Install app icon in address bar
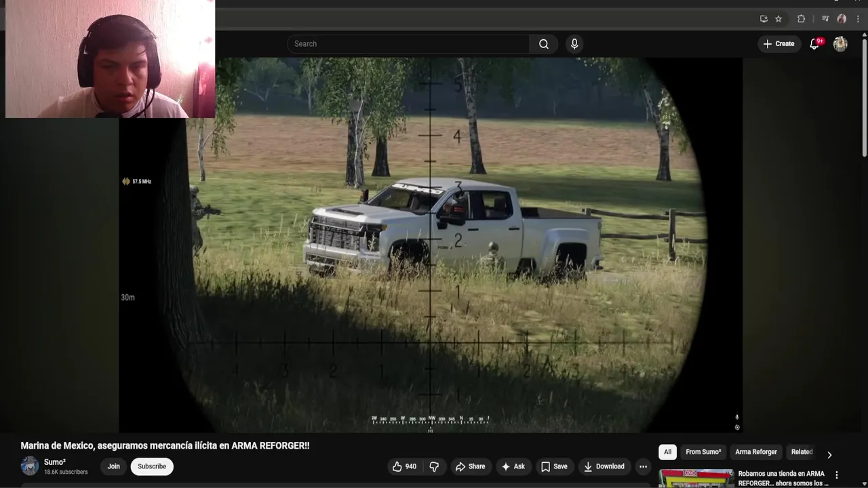The width and height of the screenshot is (868, 488). coord(764,19)
